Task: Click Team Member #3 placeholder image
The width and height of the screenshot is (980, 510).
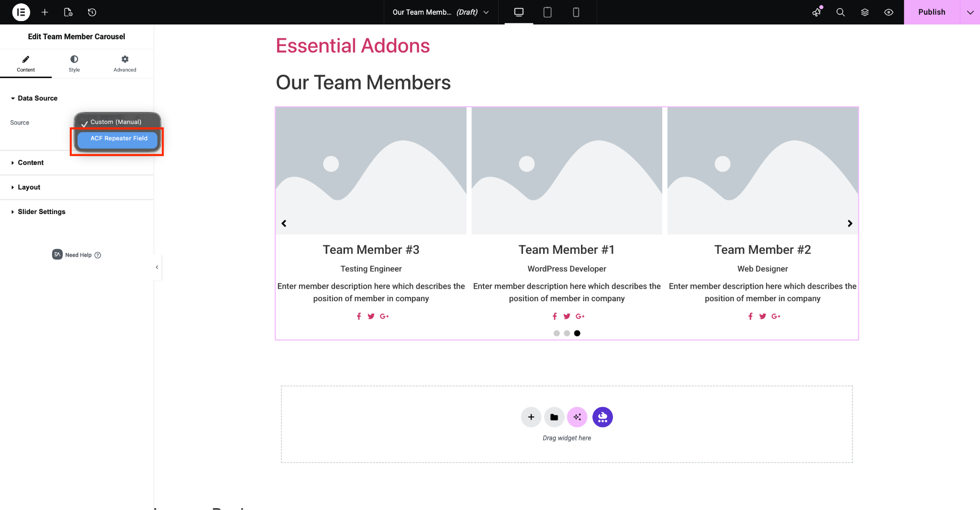Action: click(371, 170)
